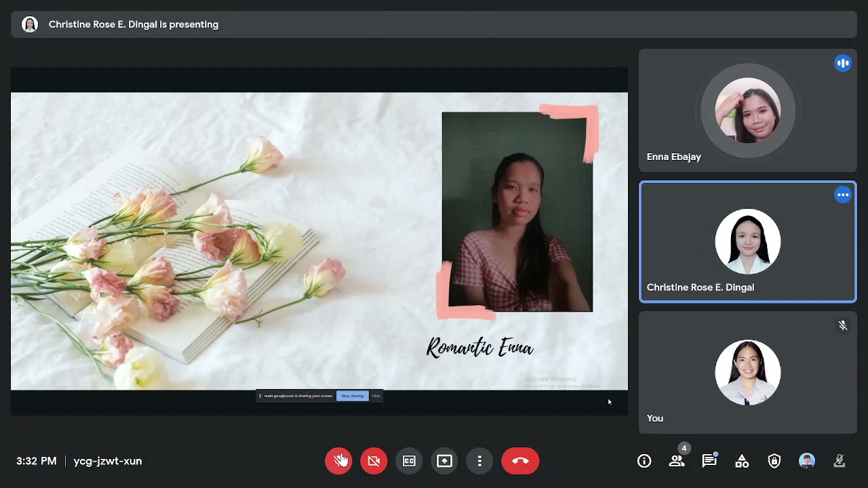Open host controls shield icon
This screenshot has height=488, width=868.
pyautogui.click(x=774, y=461)
